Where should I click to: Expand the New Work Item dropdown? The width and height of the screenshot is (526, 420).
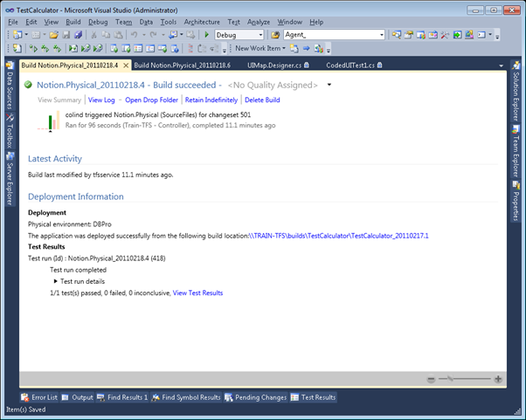(x=284, y=49)
